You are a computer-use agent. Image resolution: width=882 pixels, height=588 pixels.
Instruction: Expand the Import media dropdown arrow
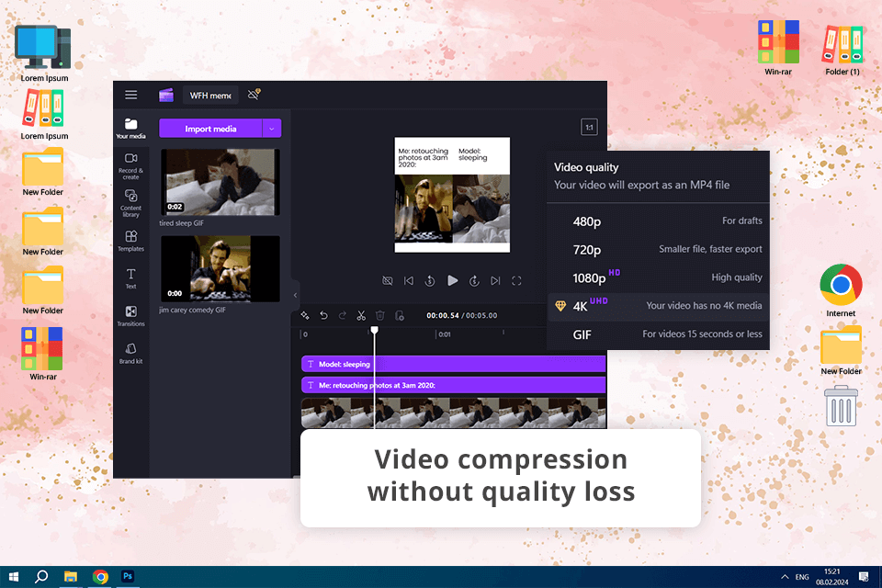(272, 129)
